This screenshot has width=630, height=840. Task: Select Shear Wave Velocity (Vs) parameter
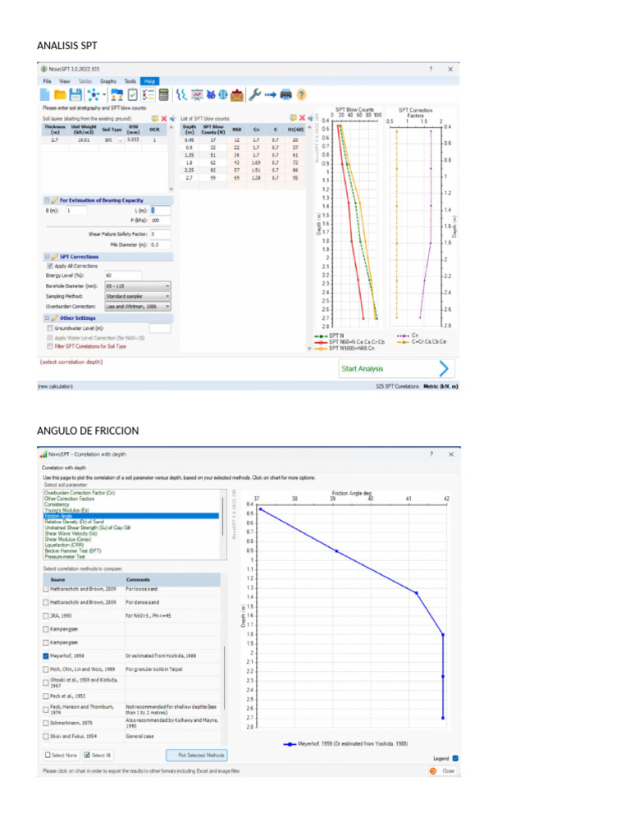[x=71, y=533]
